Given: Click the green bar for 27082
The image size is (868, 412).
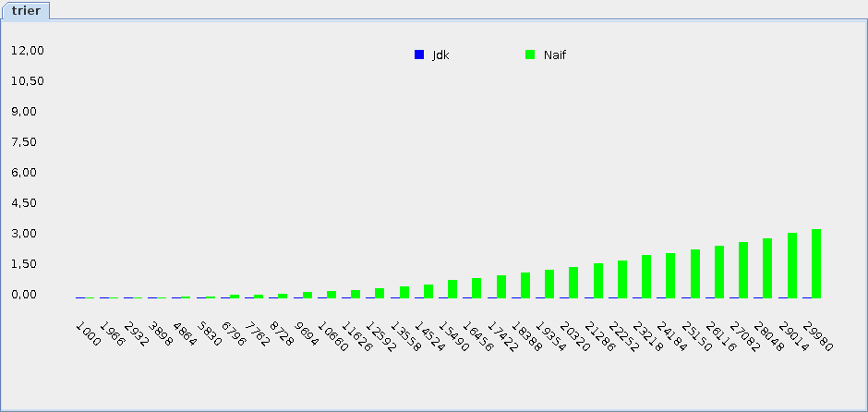Looking at the screenshot, I should (743, 271).
